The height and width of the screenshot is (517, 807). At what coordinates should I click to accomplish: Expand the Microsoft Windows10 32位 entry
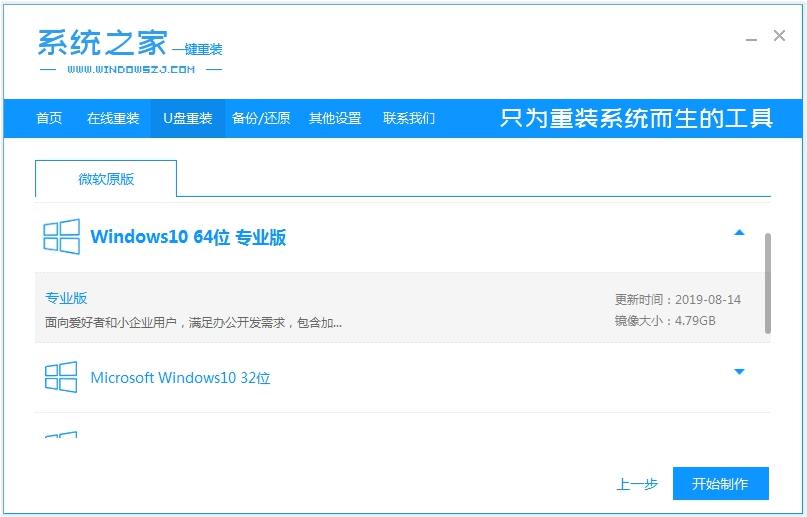pyautogui.click(x=739, y=372)
